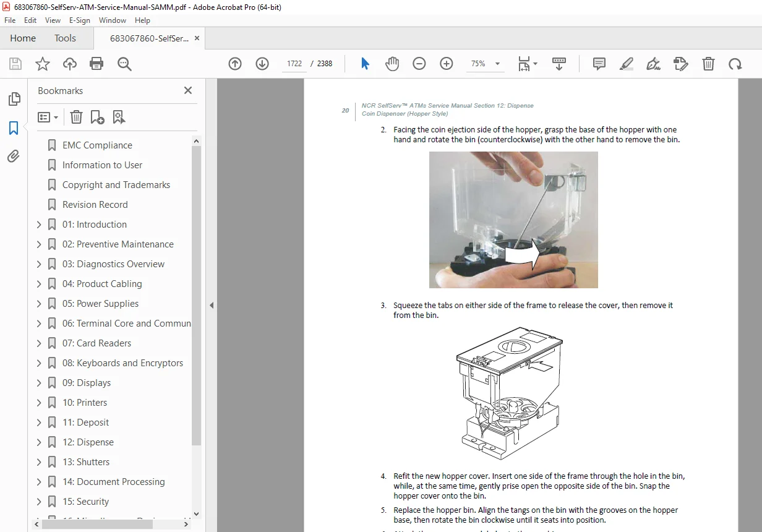This screenshot has width=762, height=532.
Task: Switch to the Home tab
Action: pyautogui.click(x=23, y=38)
